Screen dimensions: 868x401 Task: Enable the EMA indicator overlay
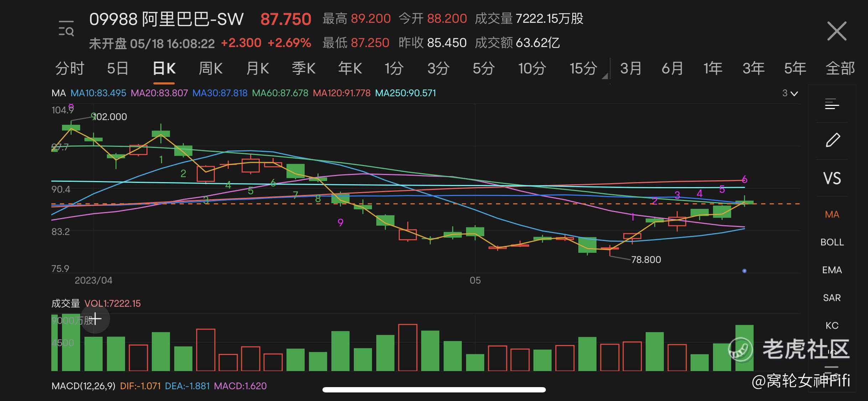pos(832,270)
